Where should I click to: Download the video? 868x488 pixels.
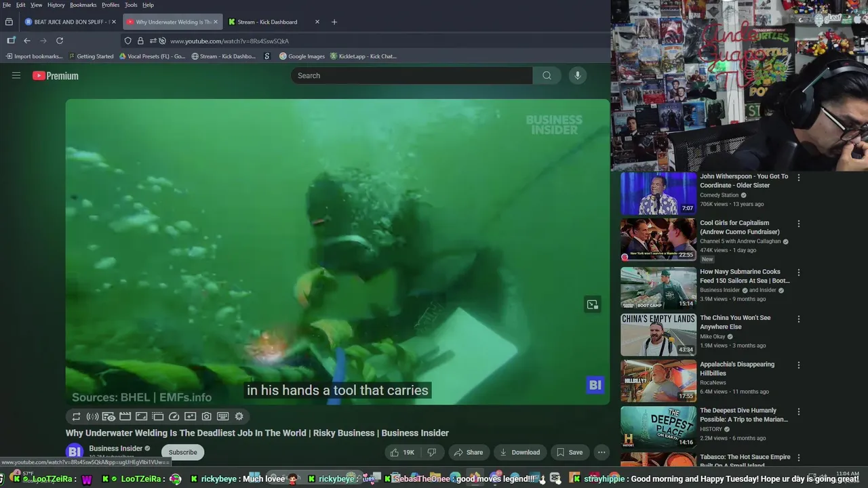[x=519, y=452]
